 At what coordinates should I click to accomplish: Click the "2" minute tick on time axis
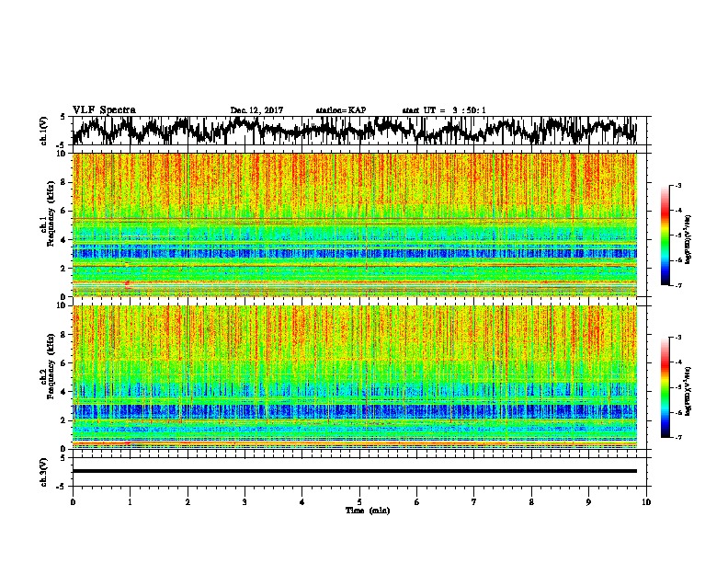click(x=188, y=502)
